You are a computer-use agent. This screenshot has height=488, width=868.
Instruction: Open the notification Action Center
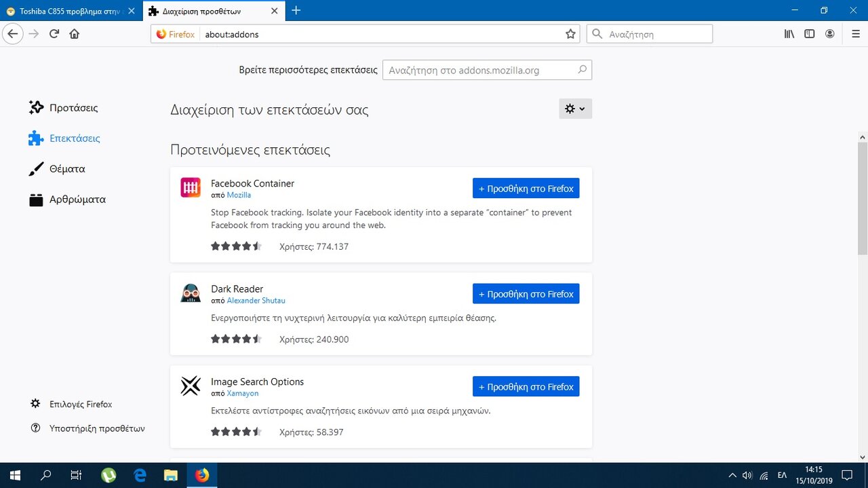[846, 475]
